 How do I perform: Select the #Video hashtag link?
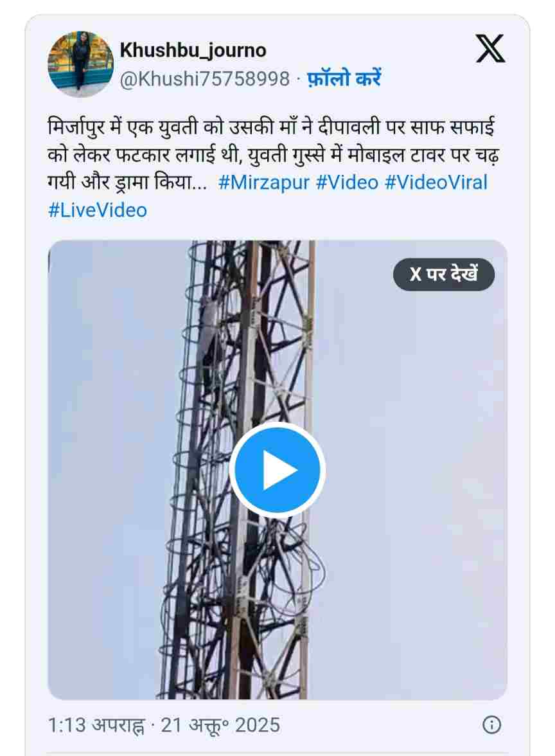(347, 183)
